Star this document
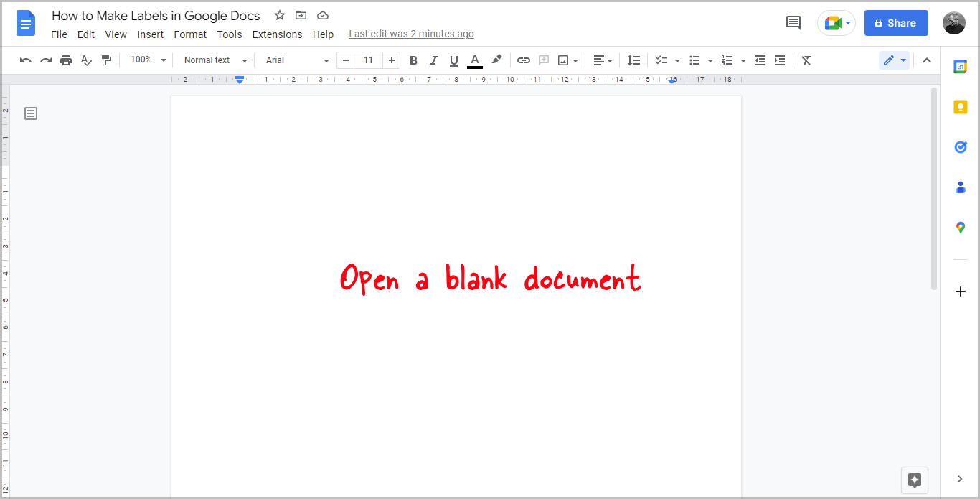980x499 pixels. [x=279, y=14]
